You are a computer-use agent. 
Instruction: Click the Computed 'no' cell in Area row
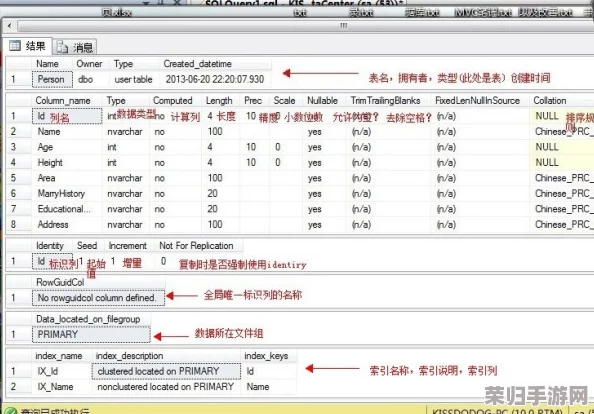(175, 178)
